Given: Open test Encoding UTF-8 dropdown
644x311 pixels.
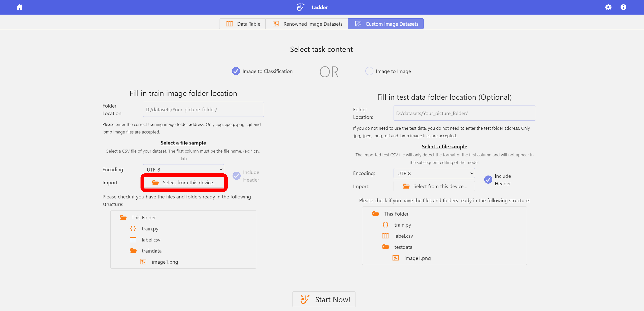Looking at the screenshot, I should pyautogui.click(x=434, y=173).
